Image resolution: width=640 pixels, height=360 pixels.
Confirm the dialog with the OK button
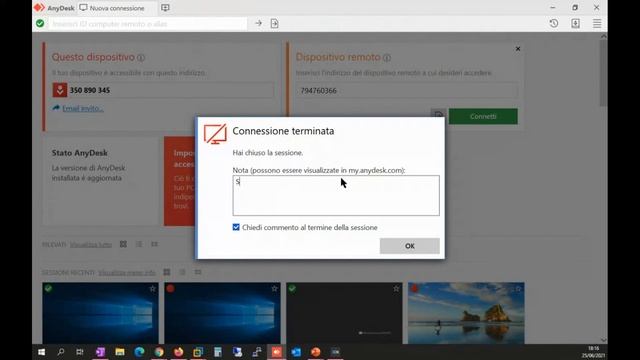[409, 246]
